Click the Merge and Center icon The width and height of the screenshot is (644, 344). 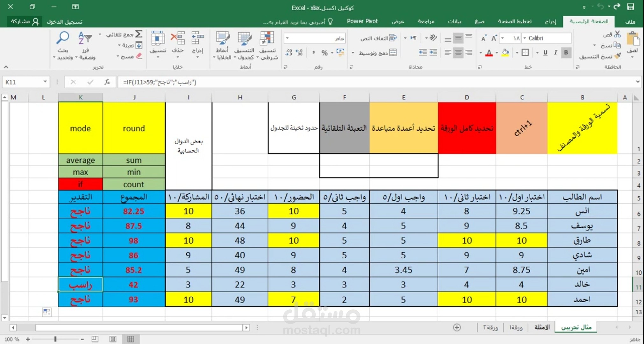393,53
